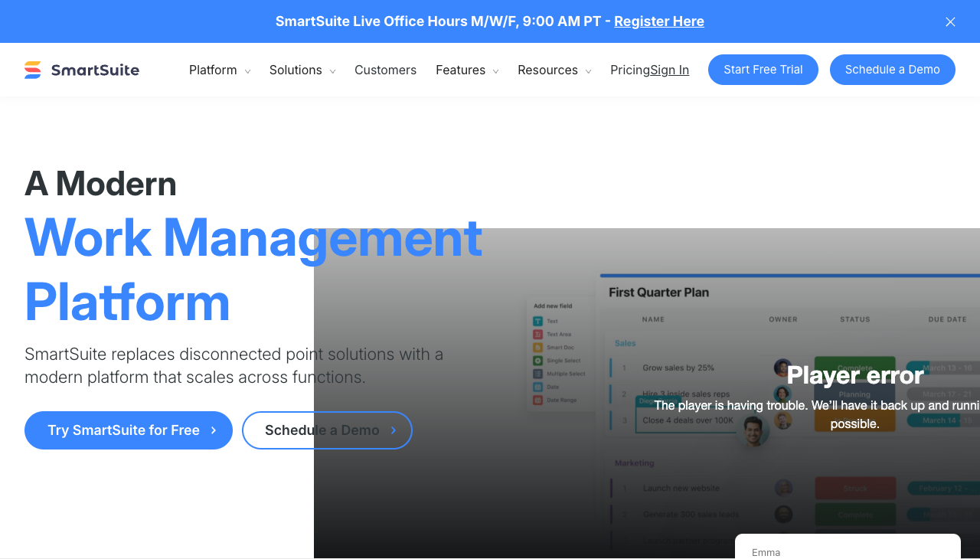This screenshot has width=980, height=559.
Task: Expand the Solutions dropdown chevron
Action: 332,71
